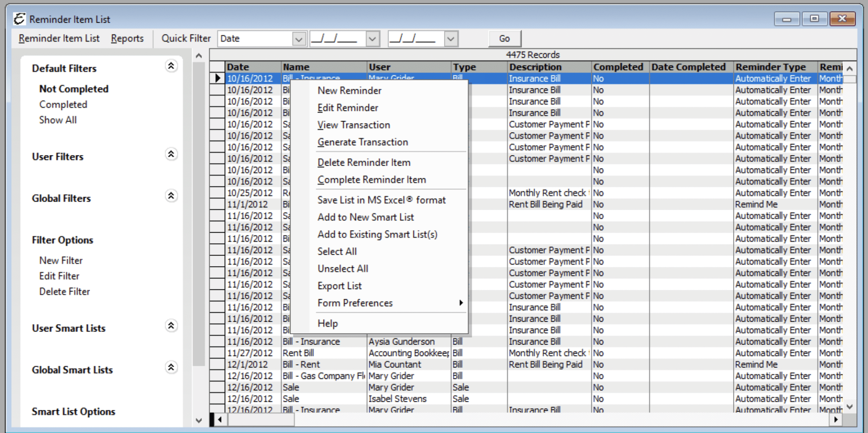The image size is (868, 433).
Task: Click the Reminder Item List app icon
Action: (x=19, y=19)
